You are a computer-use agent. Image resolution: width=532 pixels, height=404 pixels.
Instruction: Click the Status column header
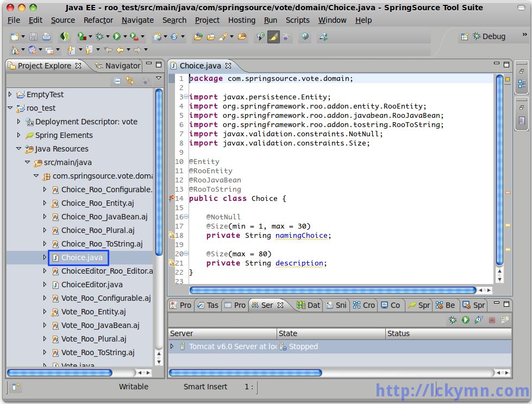[x=448, y=333]
